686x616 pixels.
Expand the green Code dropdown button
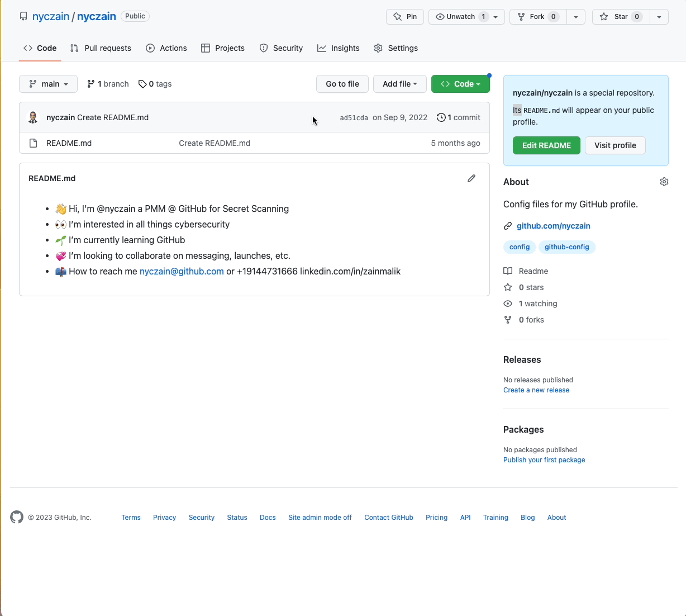460,84
